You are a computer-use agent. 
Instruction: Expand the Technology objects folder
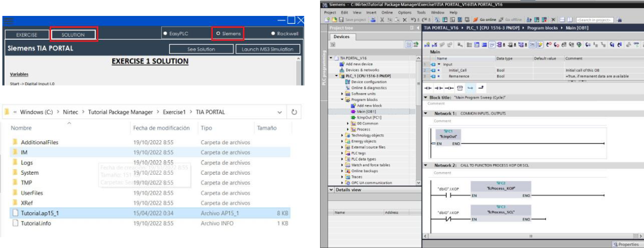coord(342,135)
